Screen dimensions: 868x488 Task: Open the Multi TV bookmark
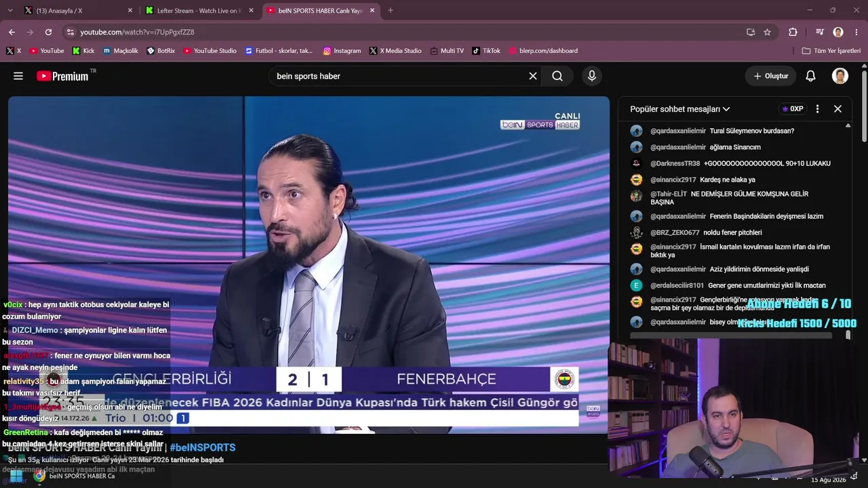[447, 51]
